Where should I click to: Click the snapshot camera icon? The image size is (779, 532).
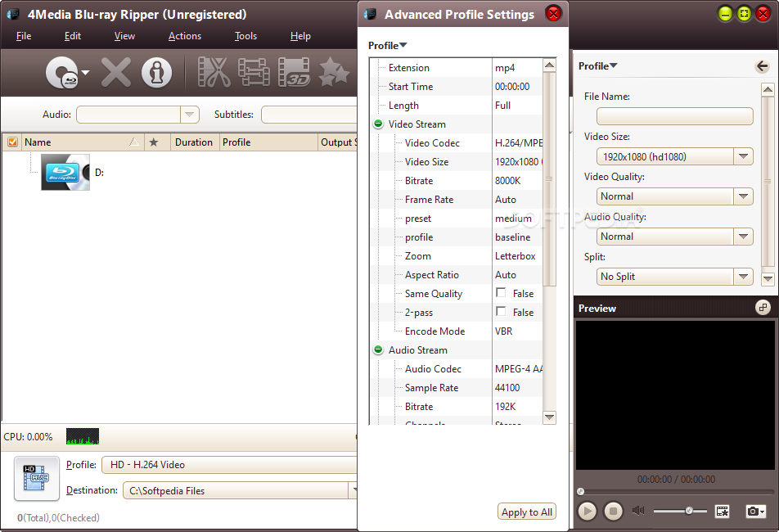point(755,512)
